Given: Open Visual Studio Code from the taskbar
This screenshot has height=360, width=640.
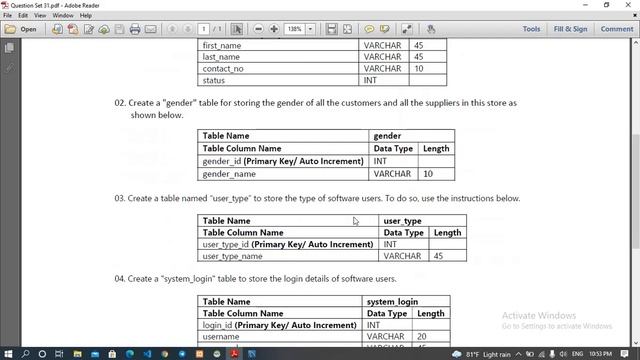Looking at the screenshot, I should [147, 354].
